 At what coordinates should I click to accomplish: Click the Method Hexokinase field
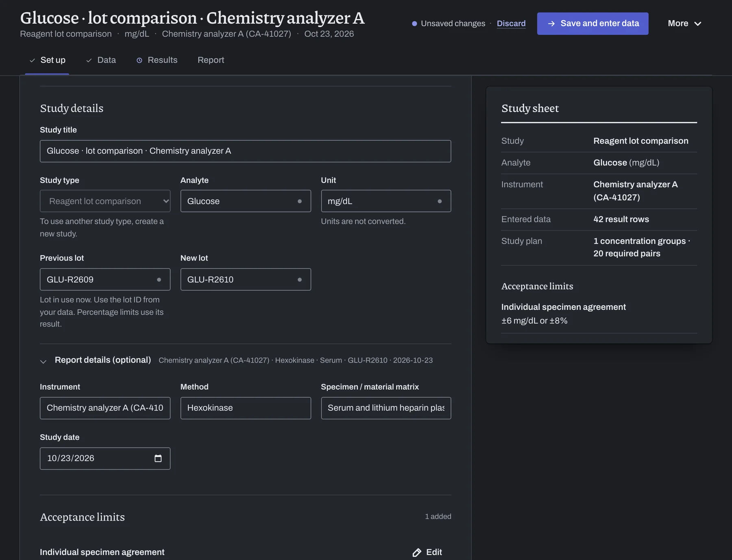(246, 408)
